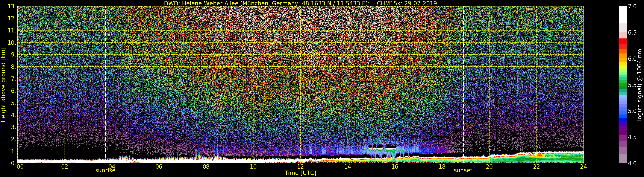
Task: Select the height axis tick '0.'
Action: (14, 163)
